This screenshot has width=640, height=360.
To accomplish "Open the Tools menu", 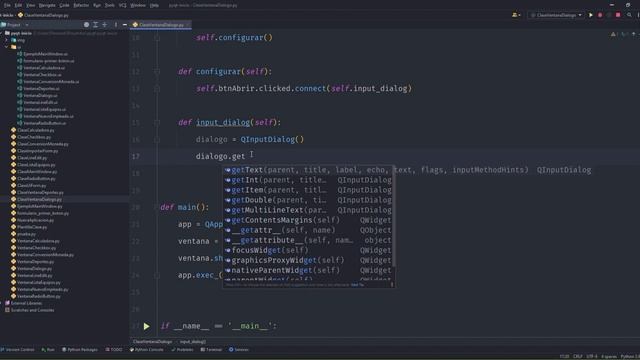I will [x=109, y=5].
